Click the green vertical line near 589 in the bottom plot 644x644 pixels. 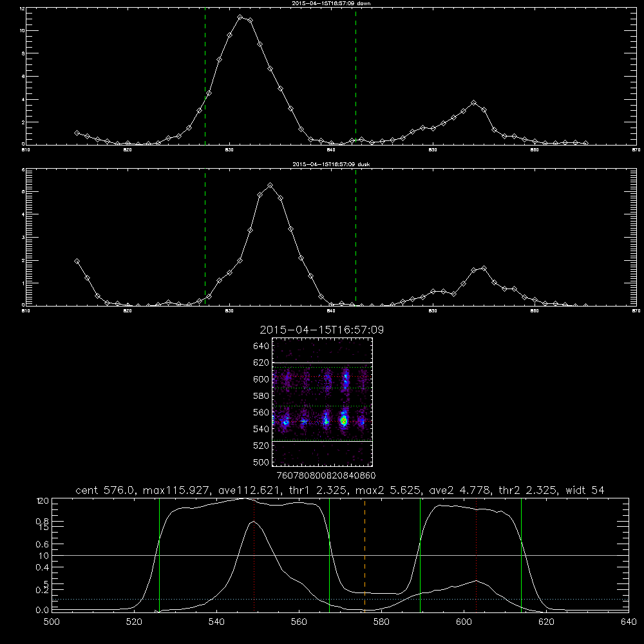(420, 555)
